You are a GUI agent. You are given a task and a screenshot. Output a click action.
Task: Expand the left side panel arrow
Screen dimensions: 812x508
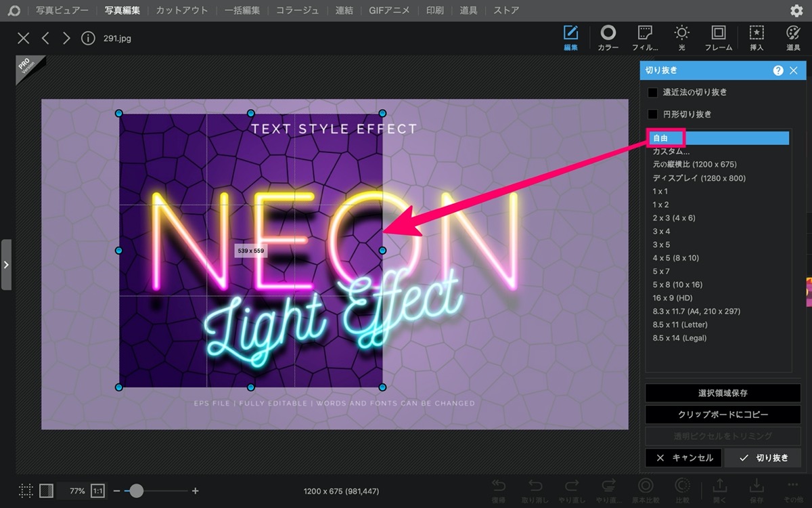tap(6, 264)
